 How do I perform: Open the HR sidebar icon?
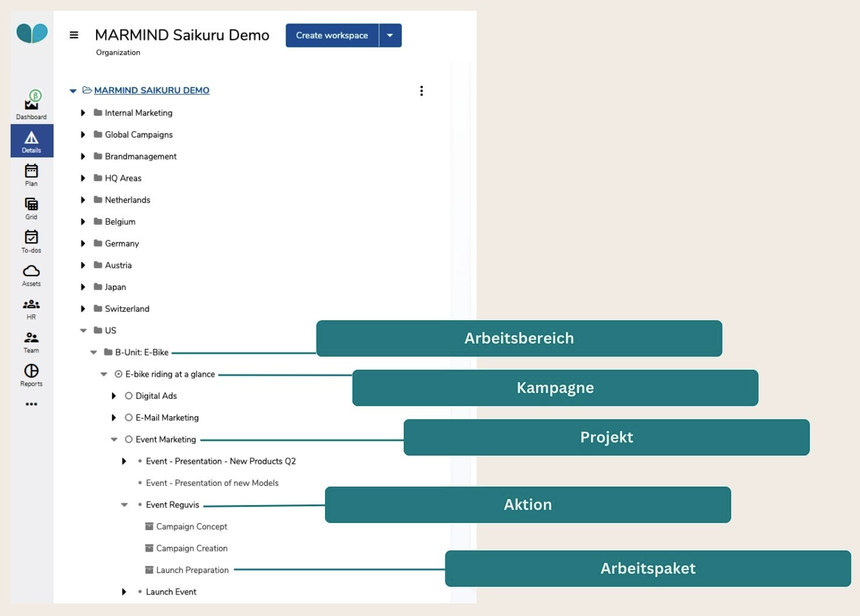[x=32, y=308]
